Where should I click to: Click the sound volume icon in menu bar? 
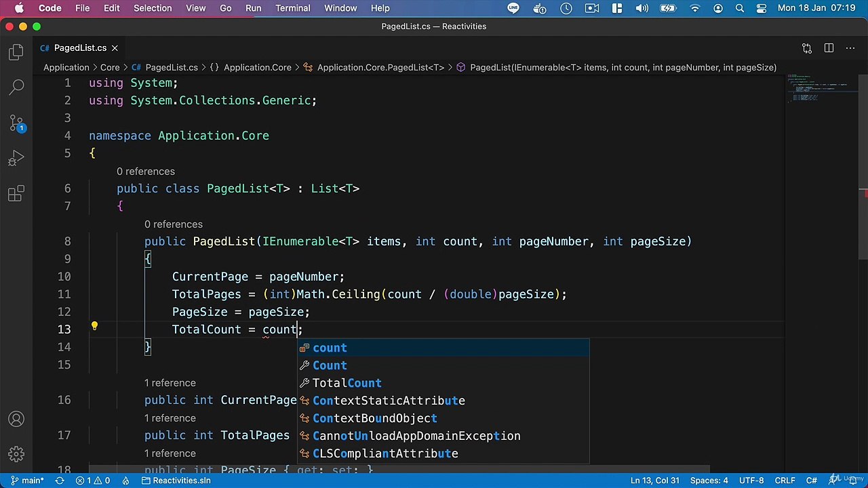tap(641, 8)
